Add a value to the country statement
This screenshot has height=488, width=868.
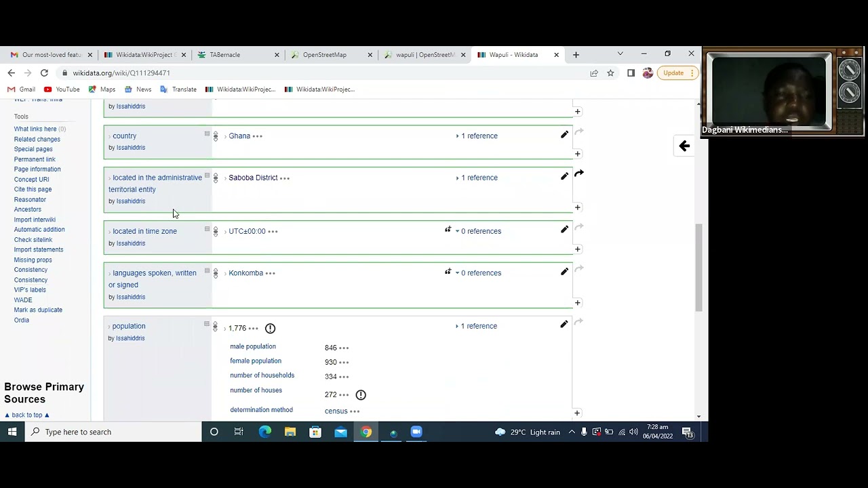click(x=577, y=154)
